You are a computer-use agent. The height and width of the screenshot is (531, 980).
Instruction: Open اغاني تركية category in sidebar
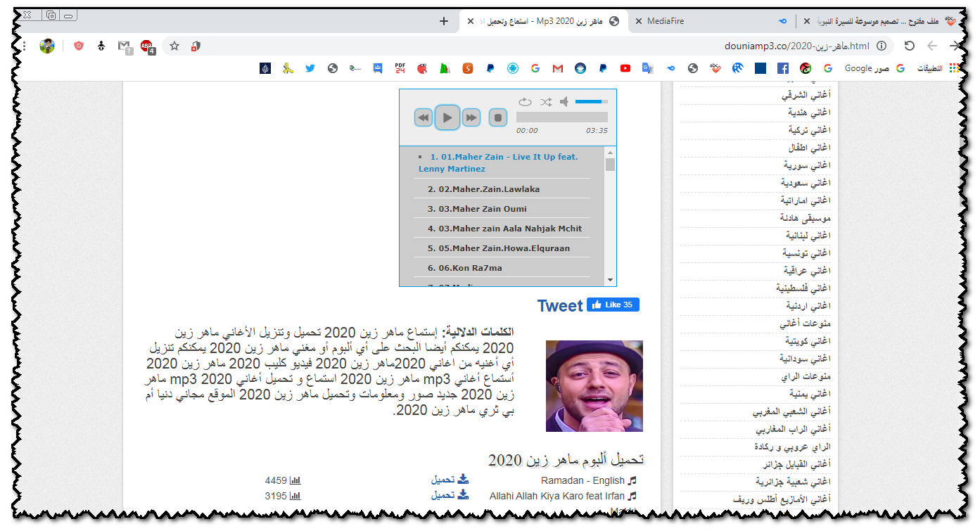coord(809,130)
